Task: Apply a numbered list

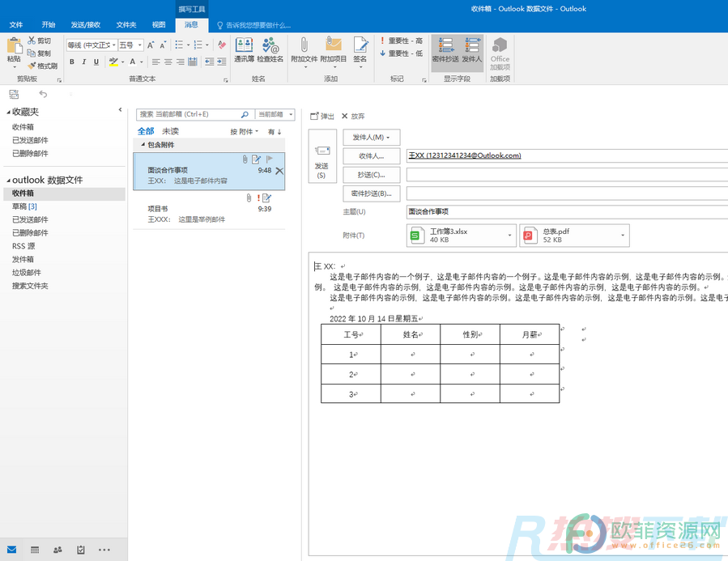Action: pyautogui.click(x=198, y=45)
